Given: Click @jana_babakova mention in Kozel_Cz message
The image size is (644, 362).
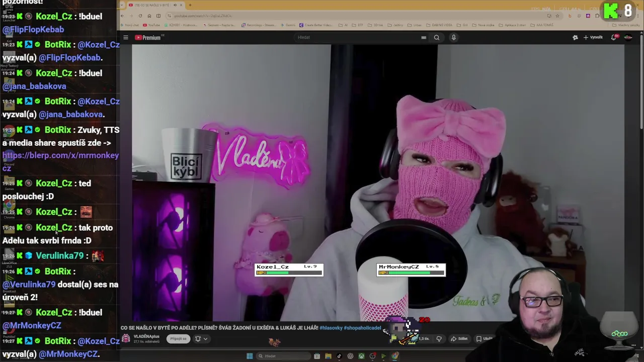Looking at the screenshot, I should [x=34, y=86].
